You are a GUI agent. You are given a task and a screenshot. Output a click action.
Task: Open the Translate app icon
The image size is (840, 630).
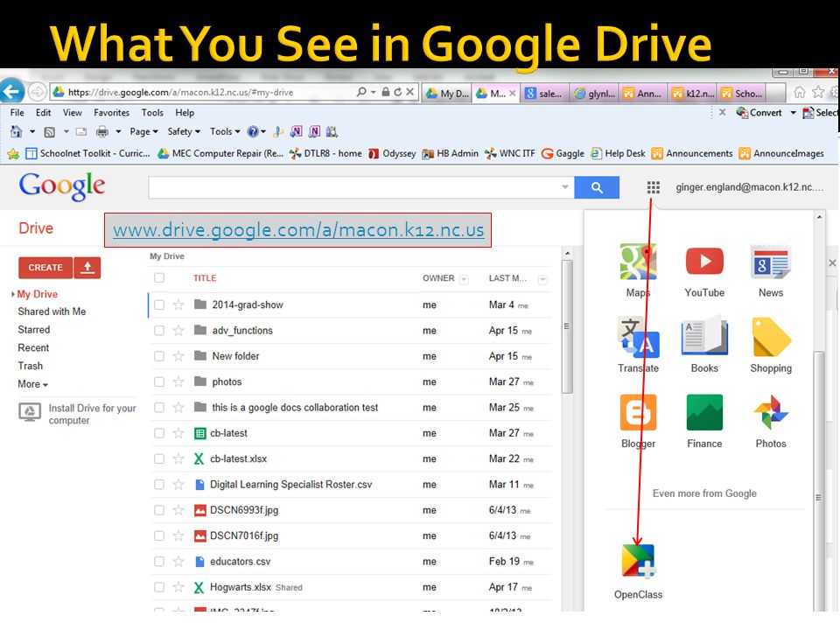(x=638, y=337)
